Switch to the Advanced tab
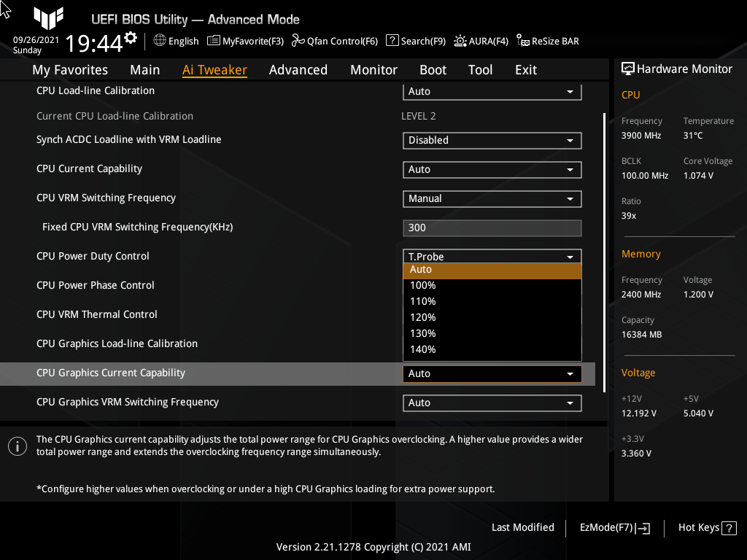 (x=298, y=69)
